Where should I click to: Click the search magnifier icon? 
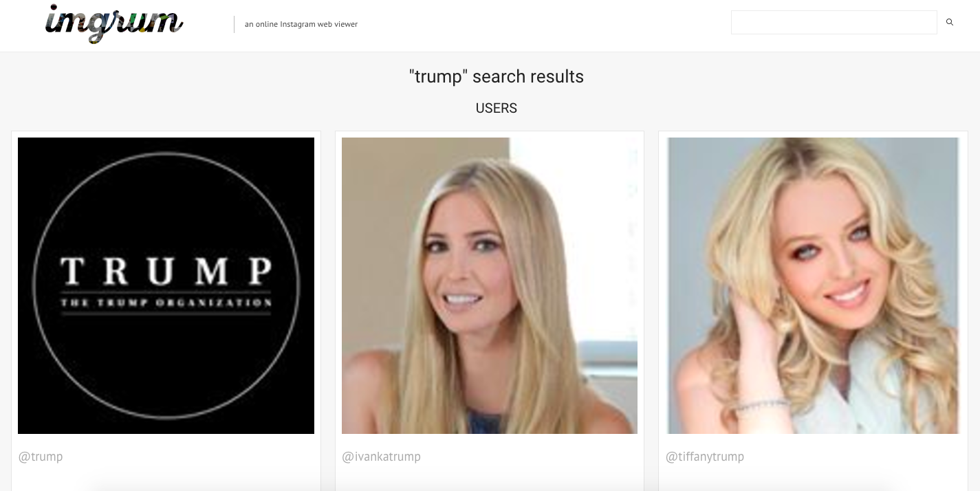pos(950,22)
